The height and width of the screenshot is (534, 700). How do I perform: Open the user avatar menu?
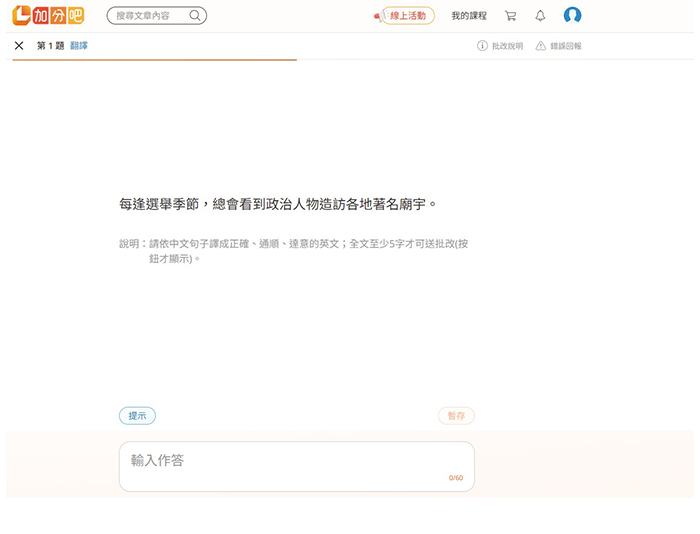coord(572,15)
